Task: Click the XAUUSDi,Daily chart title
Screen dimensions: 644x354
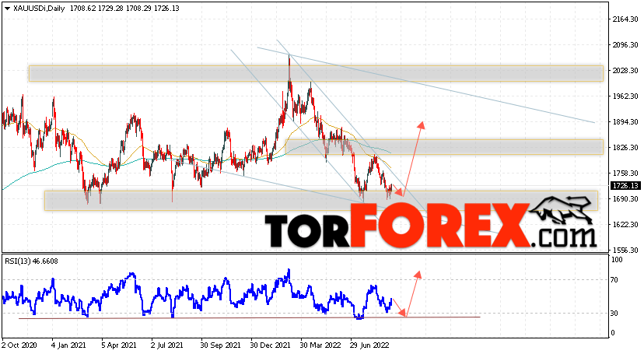Action: [x=39, y=9]
